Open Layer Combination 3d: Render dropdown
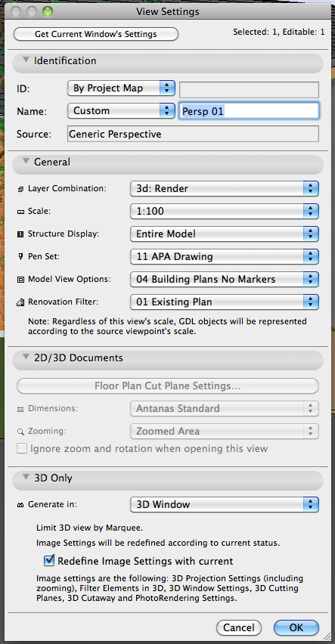Viewport: 335px width, 644px height. pyautogui.click(x=225, y=188)
